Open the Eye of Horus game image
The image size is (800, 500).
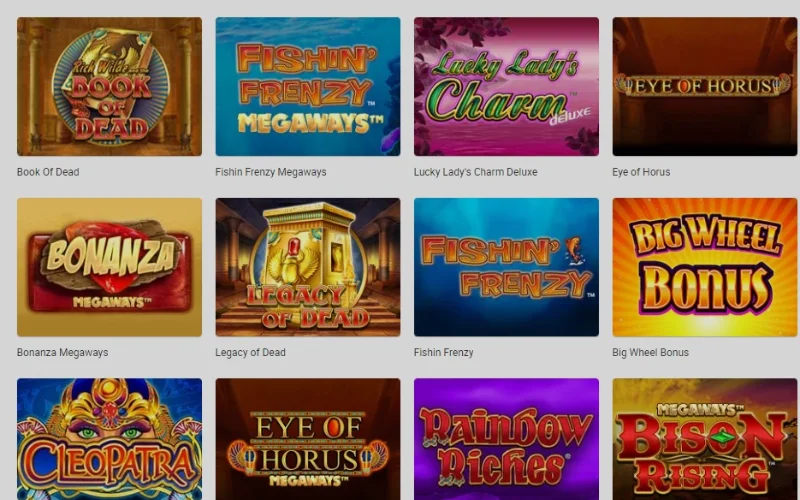(705, 86)
